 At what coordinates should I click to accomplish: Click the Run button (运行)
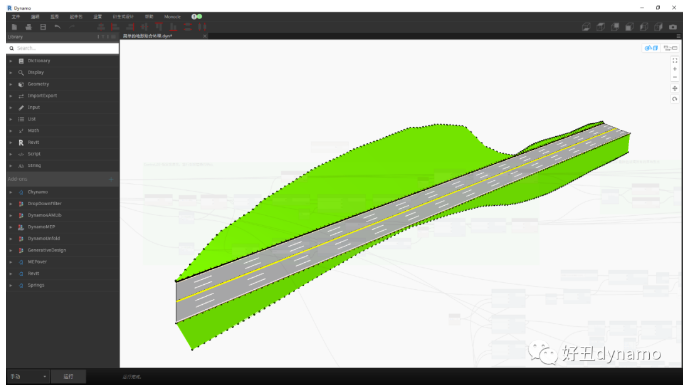click(68, 377)
